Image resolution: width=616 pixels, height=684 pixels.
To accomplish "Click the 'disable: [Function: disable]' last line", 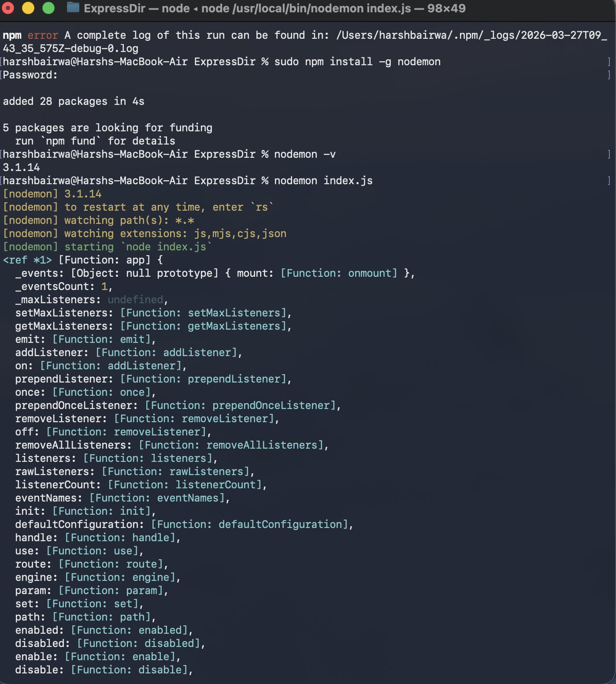I will click(104, 670).
